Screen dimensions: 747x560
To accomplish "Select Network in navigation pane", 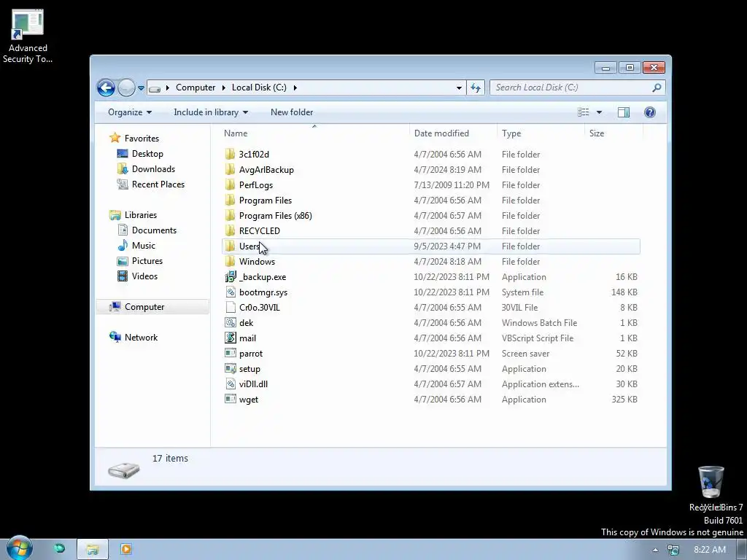I will coord(141,338).
